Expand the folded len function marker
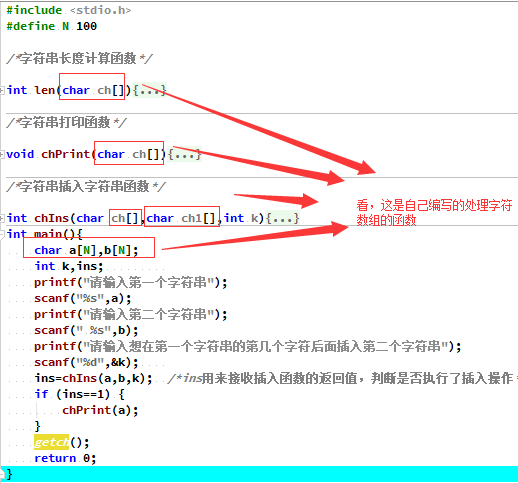 click(x=2, y=90)
